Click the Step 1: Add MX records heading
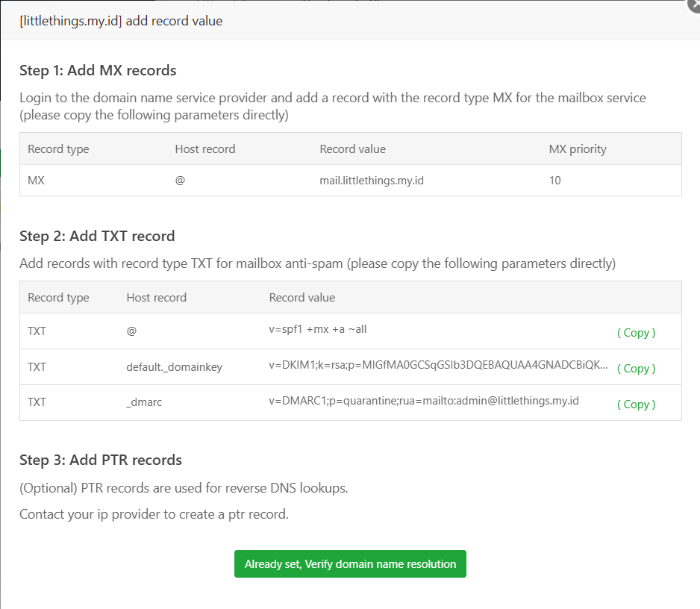700x609 pixels. 98,71
